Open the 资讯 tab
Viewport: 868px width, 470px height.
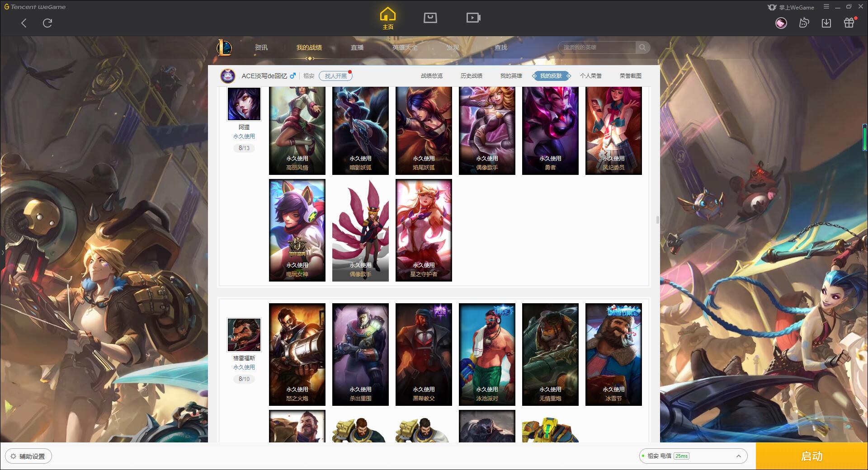pos(261,47)
